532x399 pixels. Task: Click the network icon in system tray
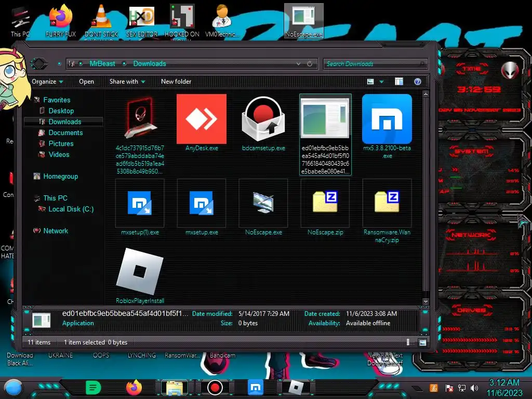tap(461, 388)
